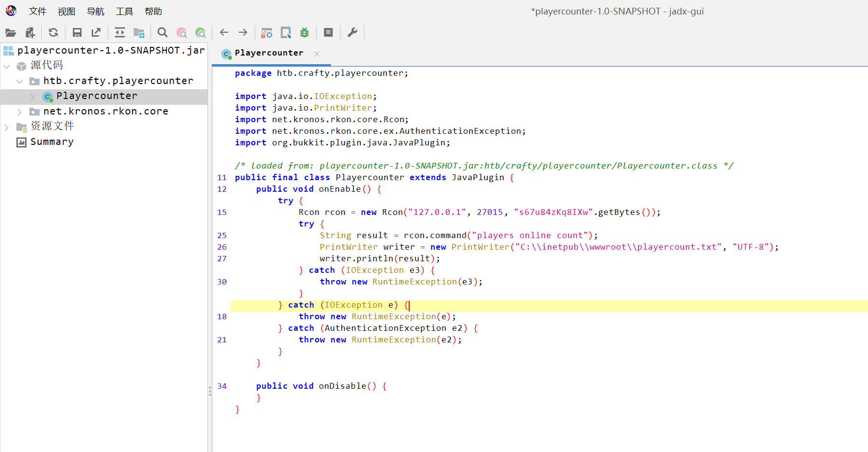This screenshot has width=868, height=452.
Task: Open the comment search icon
Action: pyautogui.click(x=201, y=32)
